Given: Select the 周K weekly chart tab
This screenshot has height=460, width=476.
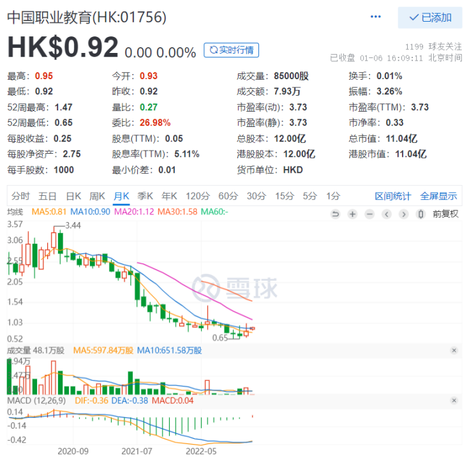Looking at the screenshot, I should [x=97, y=196].
